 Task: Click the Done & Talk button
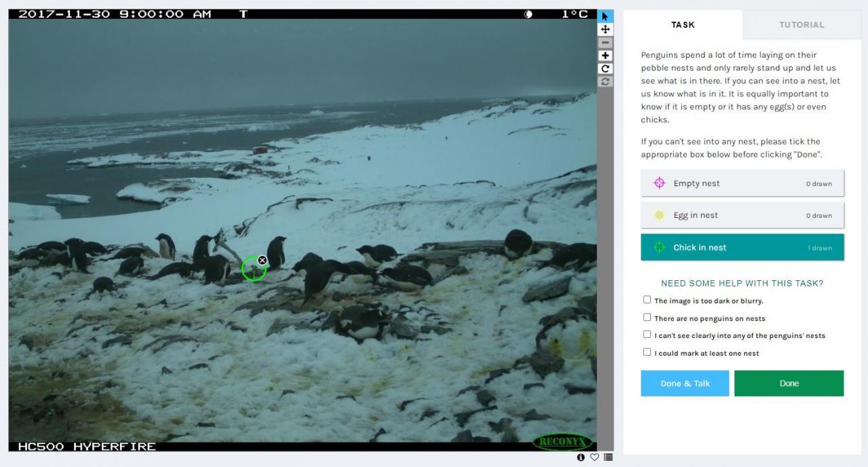point(685,384)
